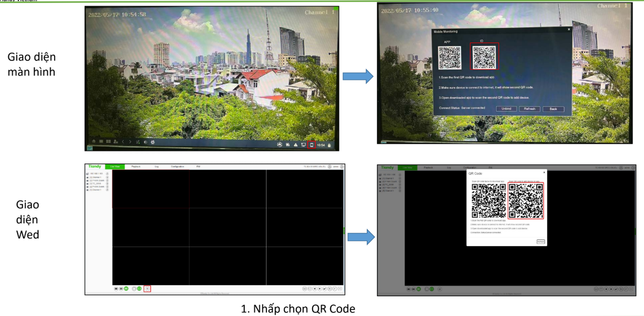Click Refresh in the web QR Code popup

[x=541, y=242]
